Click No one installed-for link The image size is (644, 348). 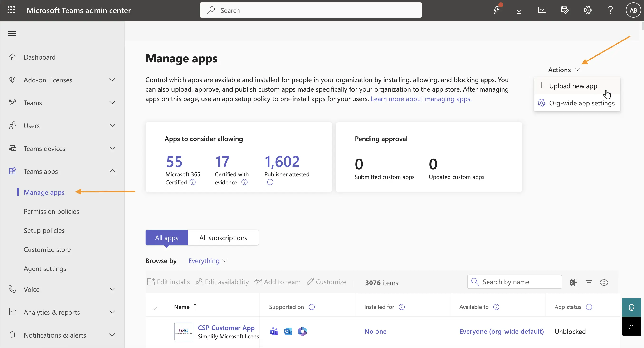click(375, 332)
